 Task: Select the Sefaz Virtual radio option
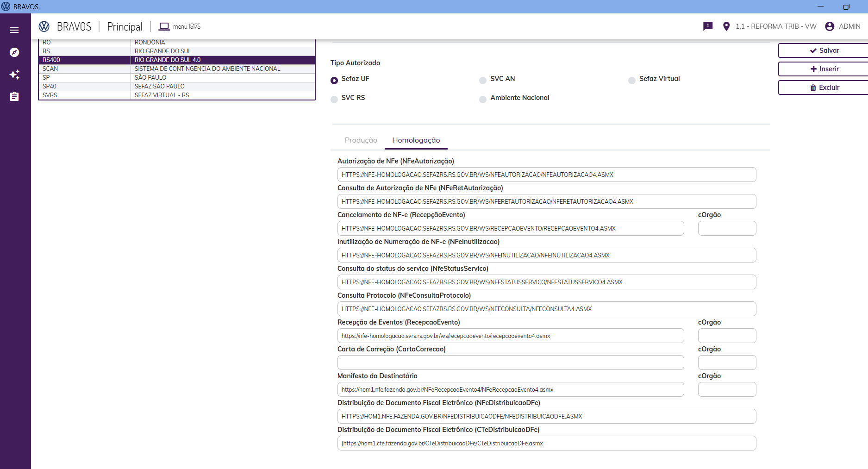[632, 81]
